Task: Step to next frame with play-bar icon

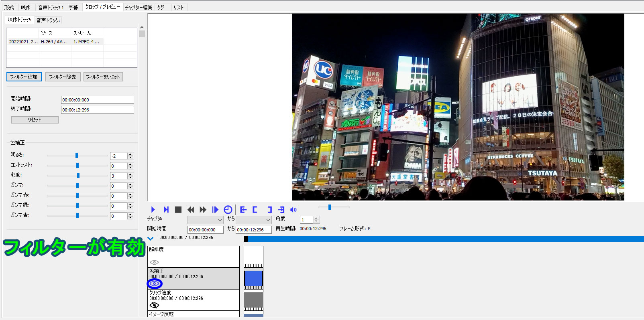Action: click(x=166, y=210)
